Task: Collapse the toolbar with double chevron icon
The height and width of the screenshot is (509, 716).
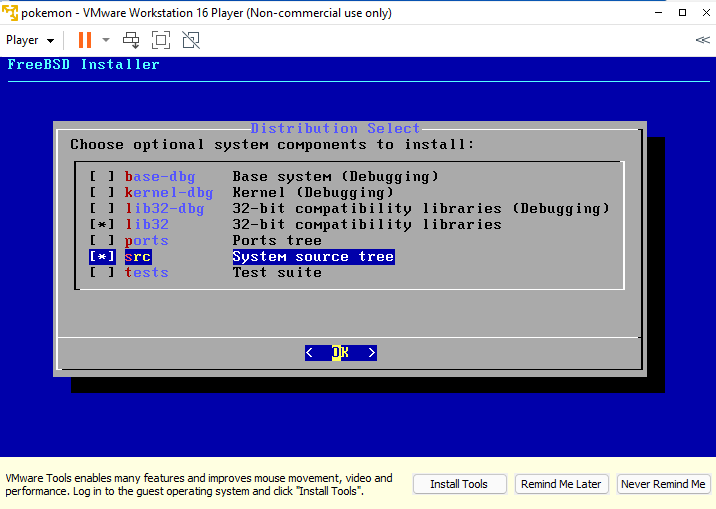Action: tap(702, 40)
